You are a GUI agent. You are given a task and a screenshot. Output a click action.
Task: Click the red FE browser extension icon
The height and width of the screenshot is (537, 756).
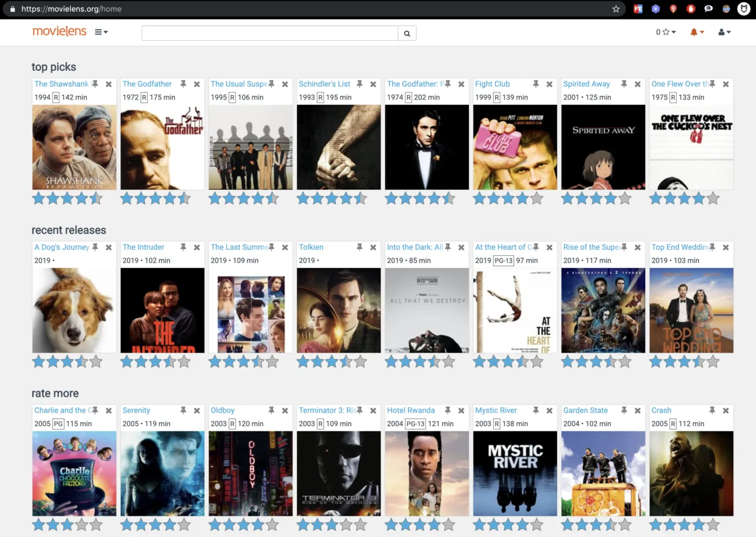(638, 9)
